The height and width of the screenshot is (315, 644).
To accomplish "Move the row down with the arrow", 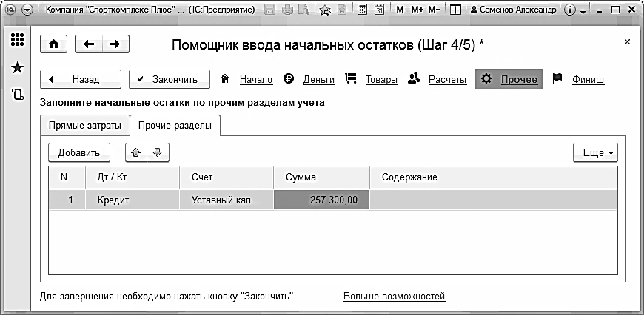I will click(x=157, y=153).
